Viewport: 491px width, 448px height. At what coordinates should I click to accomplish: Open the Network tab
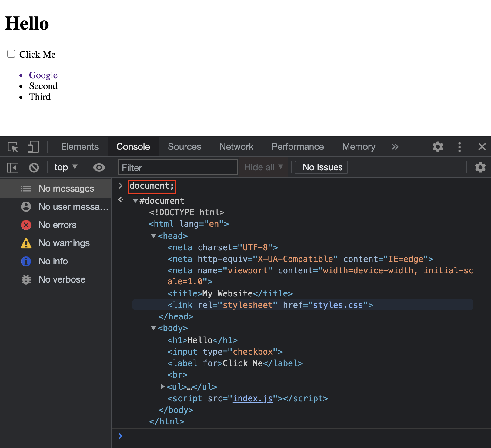[236, 147]
